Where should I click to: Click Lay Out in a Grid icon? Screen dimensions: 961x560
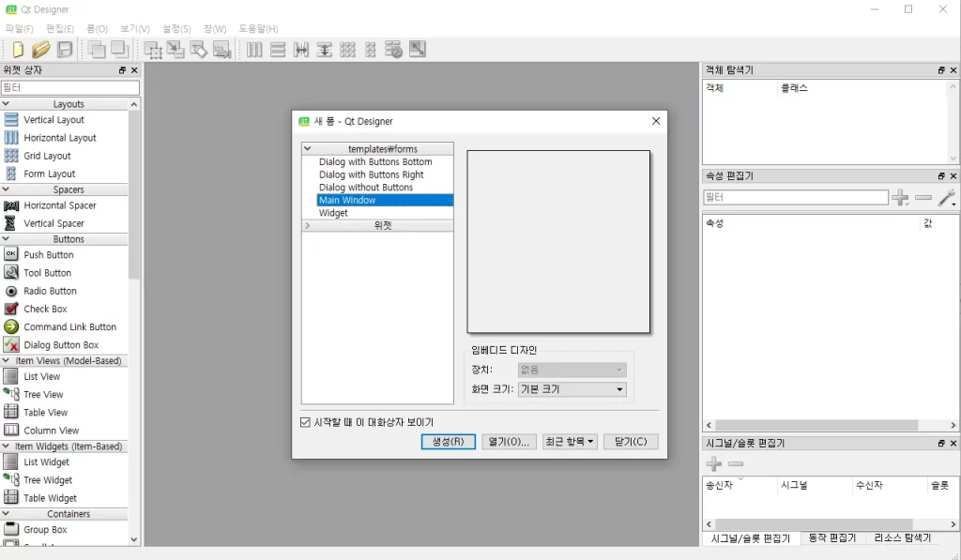click(347, 50)
